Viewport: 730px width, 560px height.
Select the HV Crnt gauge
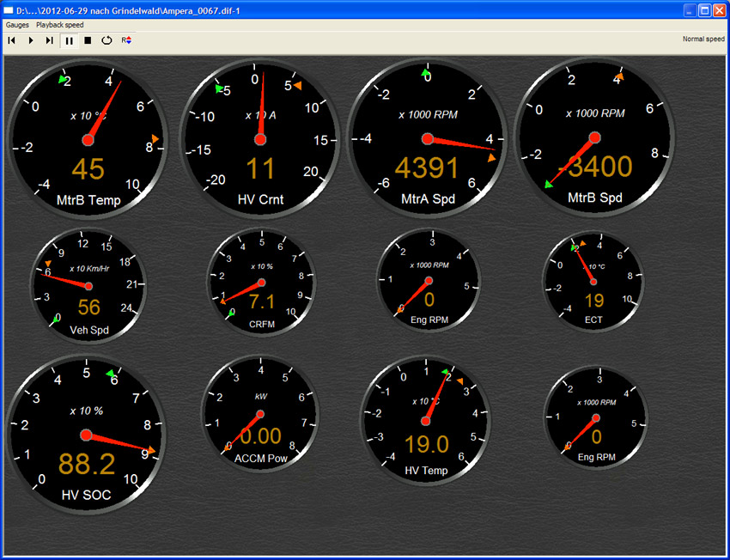[259, 139]
